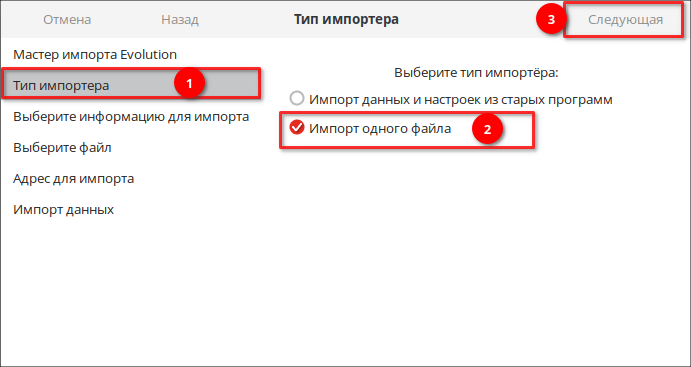This screenshot has height=367, width=691.
Task: Open the Мастер импорта Evolution step
Action: tap(95, 55)
